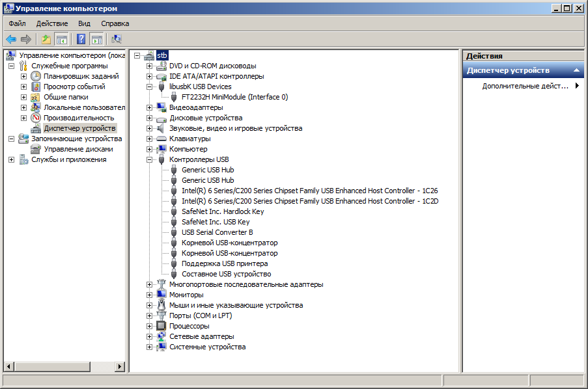Select the FT2232H MiniModule (Interface 0) device

point(234,97)
